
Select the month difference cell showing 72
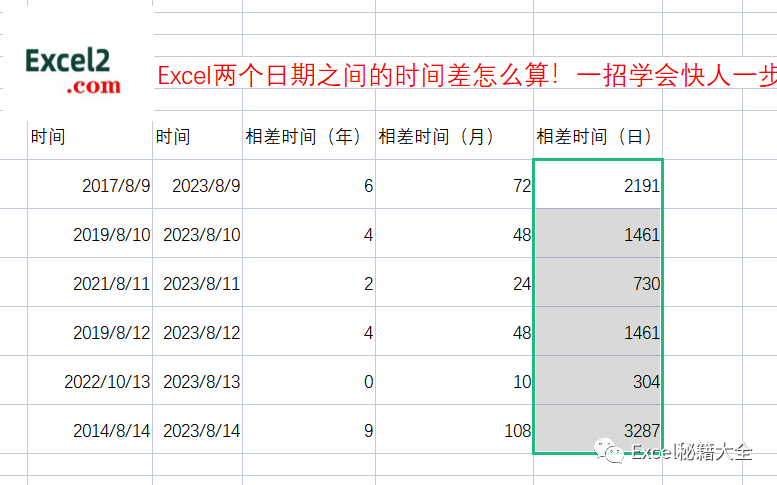(x=454, y=184)
